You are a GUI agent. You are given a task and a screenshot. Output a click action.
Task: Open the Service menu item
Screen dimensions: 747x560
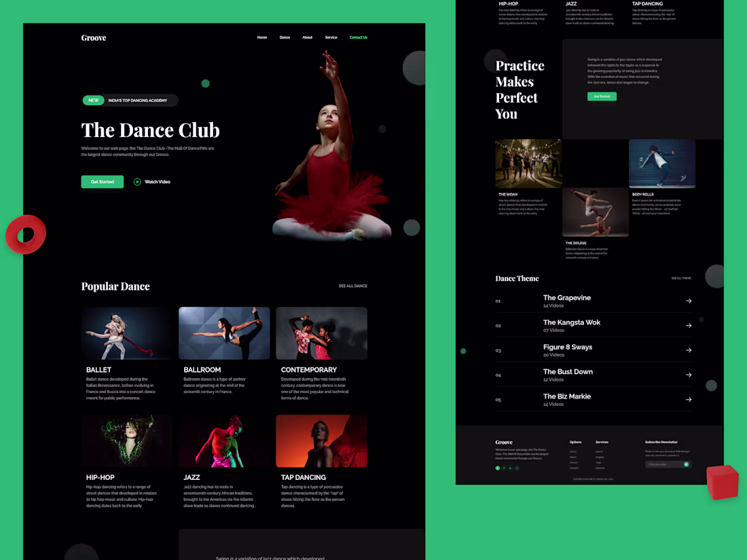(x=331, y=37)
